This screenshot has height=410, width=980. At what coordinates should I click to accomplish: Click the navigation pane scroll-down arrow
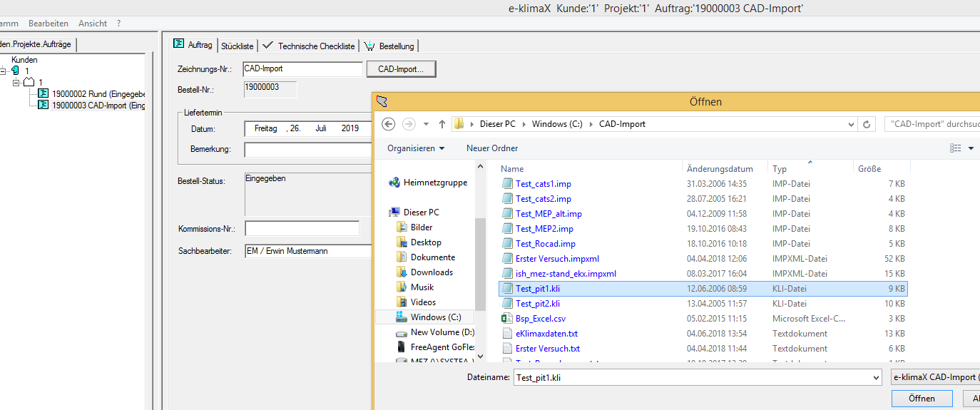tap(480, 356)
